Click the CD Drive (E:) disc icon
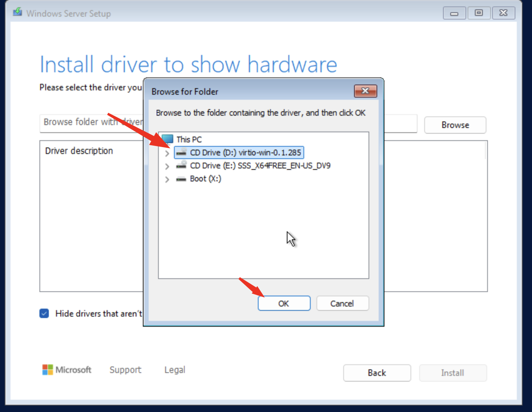The height and width of the screenshot is (412, 532). click(x=181, y=166)
